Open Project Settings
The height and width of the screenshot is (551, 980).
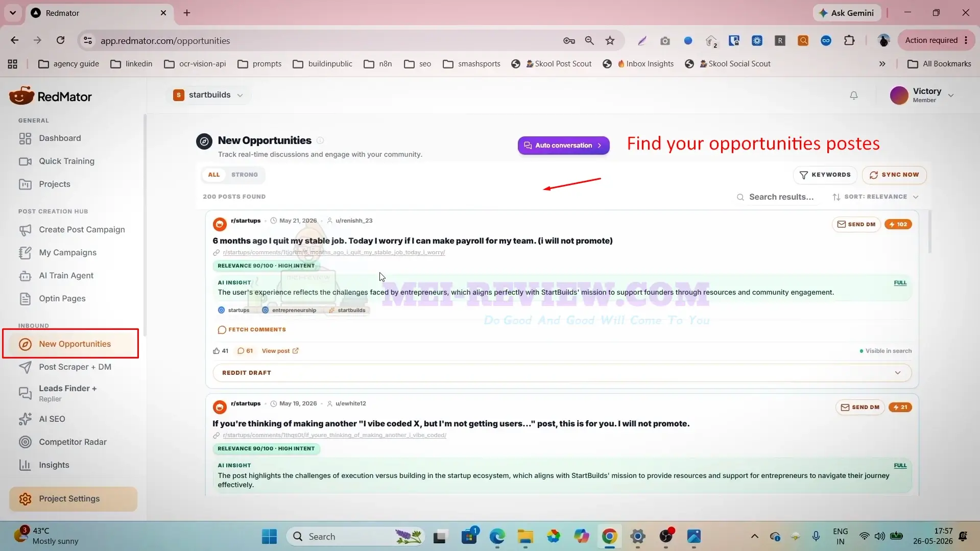73,499
